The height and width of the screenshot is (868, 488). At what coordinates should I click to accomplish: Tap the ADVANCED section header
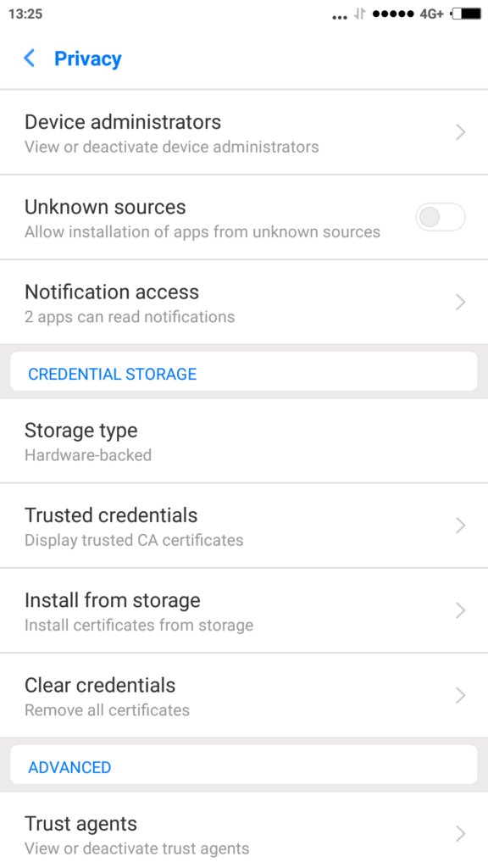coord(69,767)
